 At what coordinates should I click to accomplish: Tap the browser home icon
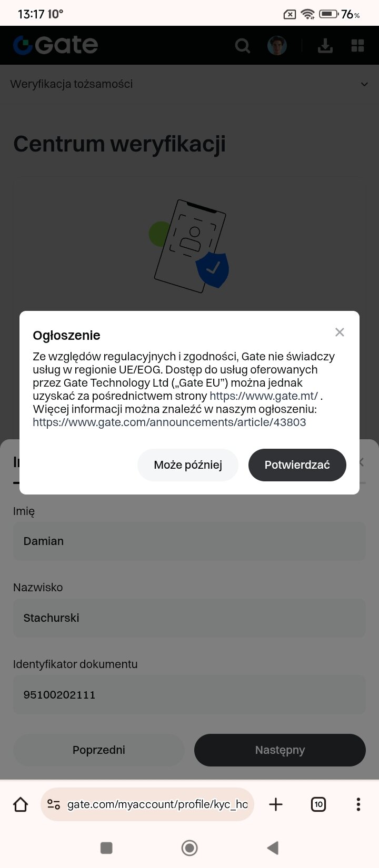point(21,804)
